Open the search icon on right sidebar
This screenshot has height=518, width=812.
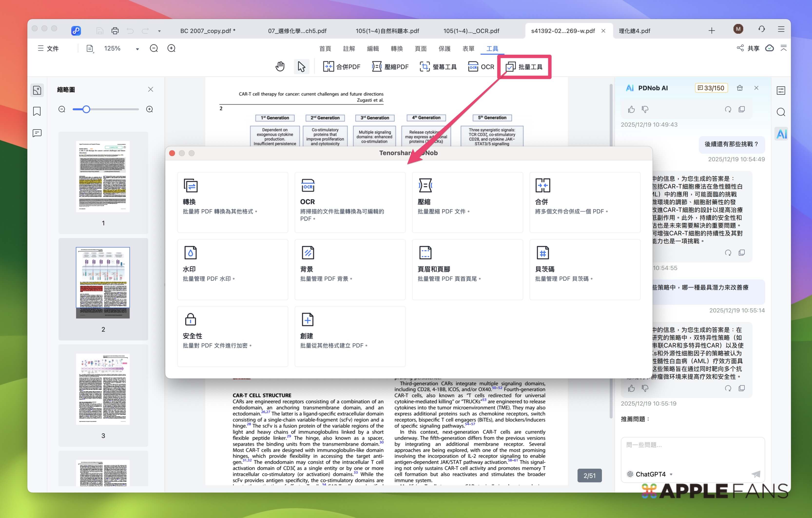781,112
